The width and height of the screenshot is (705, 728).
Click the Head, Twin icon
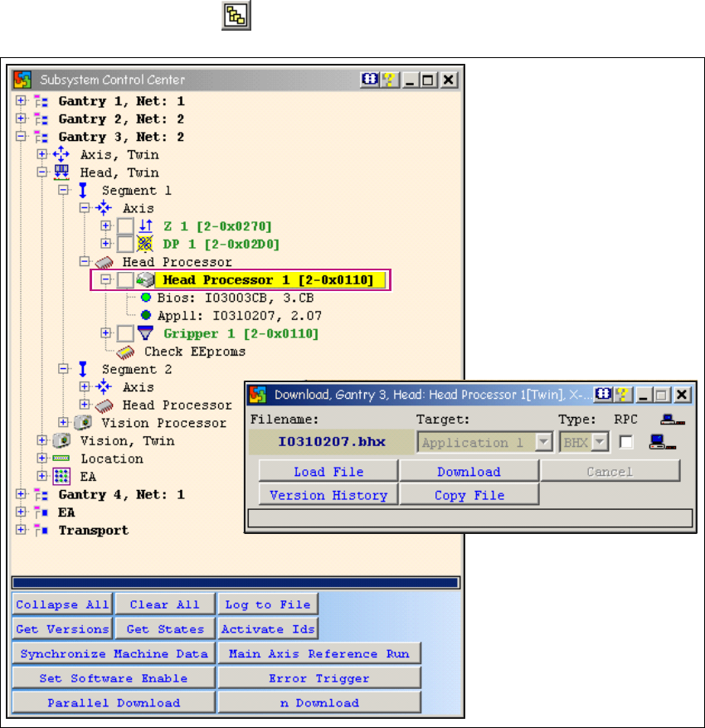(x=61, y=172)
